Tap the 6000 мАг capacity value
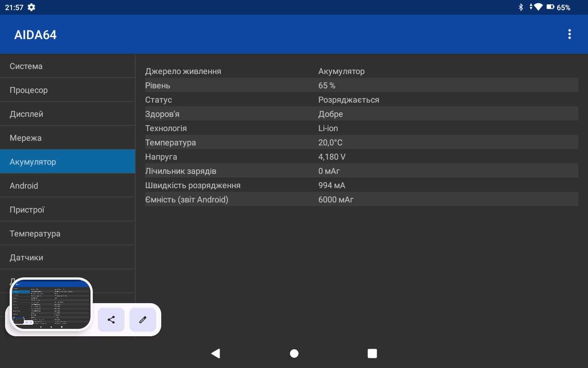Screen dimensions: 588x368 point(336,200)
